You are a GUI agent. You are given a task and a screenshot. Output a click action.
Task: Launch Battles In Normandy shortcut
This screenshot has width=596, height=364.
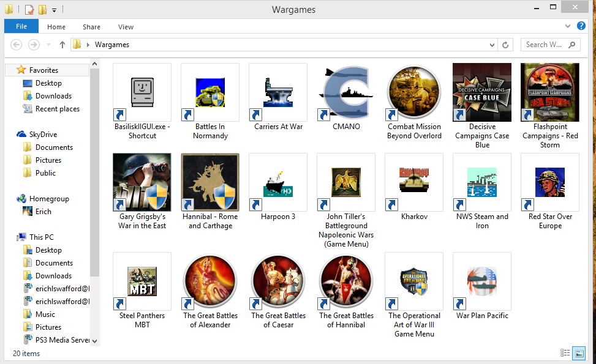pos(210,92)
